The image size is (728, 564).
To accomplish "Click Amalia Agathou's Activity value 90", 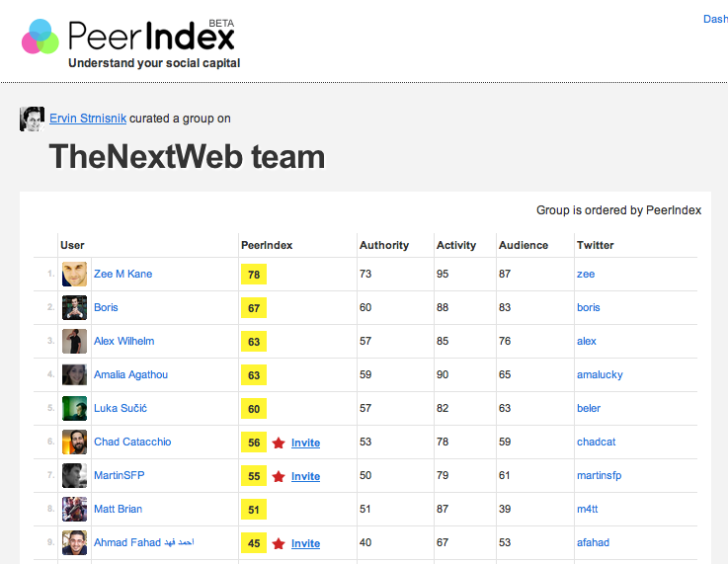I will tap(443, 374).
